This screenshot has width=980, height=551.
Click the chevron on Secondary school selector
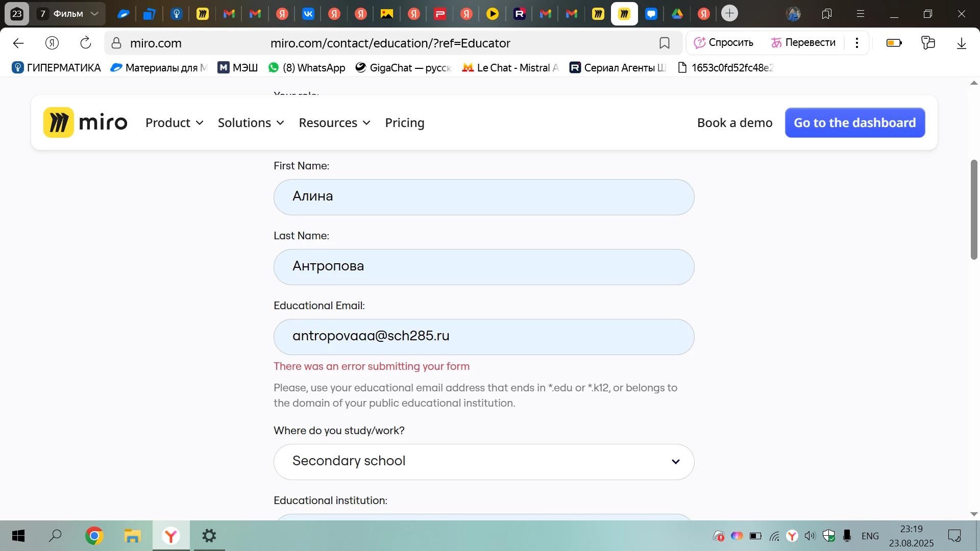(x=676, y=462)
